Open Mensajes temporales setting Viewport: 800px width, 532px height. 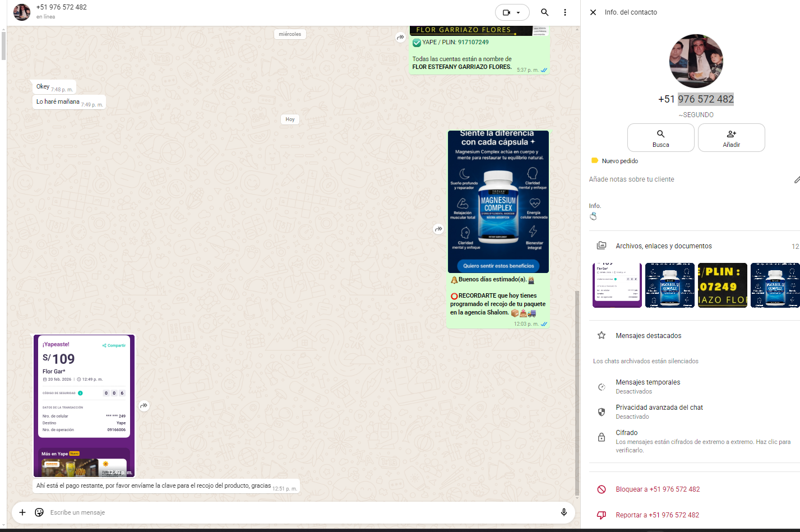point(648,386)
